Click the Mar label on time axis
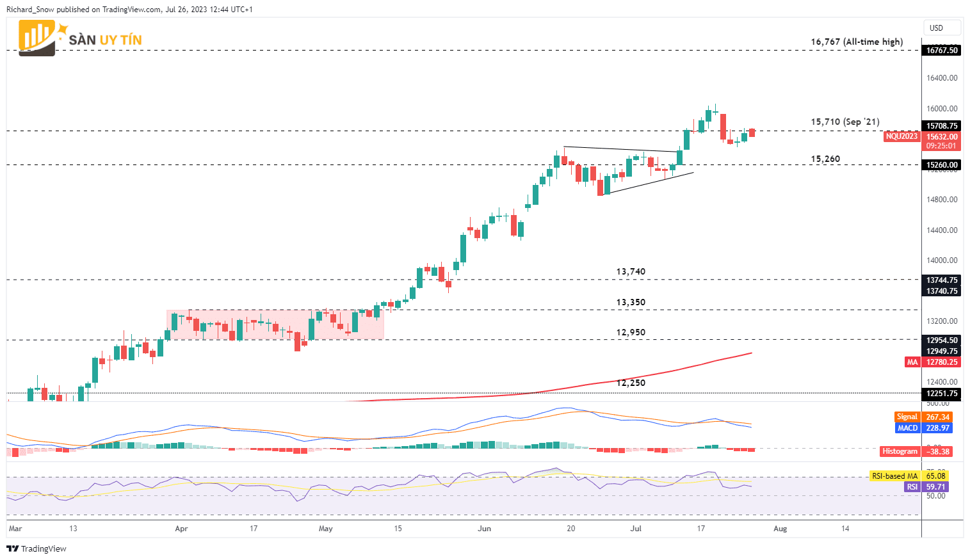Viewport: 970px width, 560px height. pos(15,529)
